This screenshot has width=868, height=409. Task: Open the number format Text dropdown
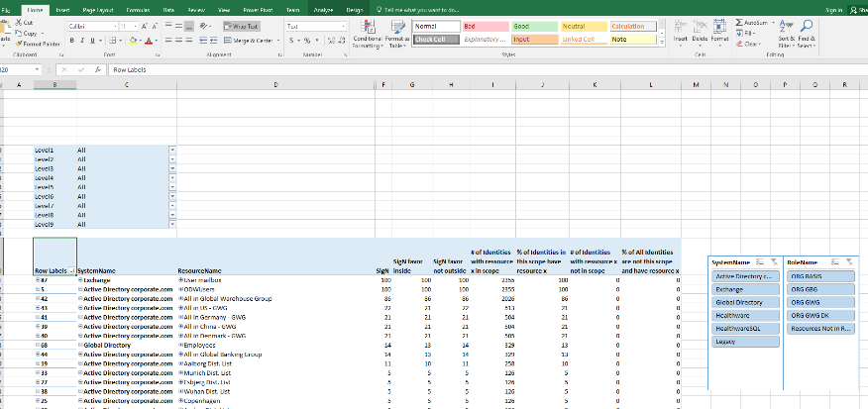tap(343, 26)
